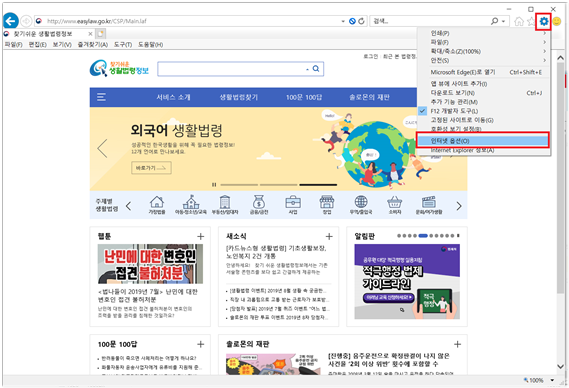This screenshot has height=388, width=569.
Task: Close the 찾기쉬운 생활법령정보 tab
Action: pyautogui.click(x=90, y=34)
